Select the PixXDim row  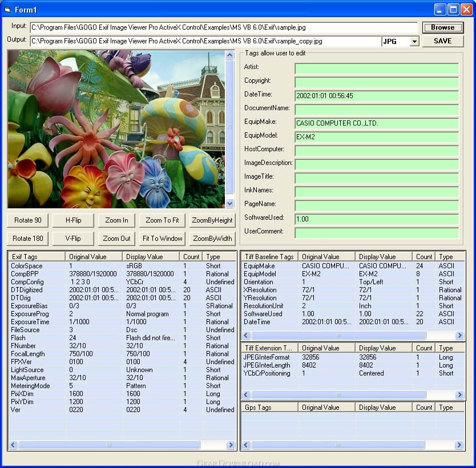[122, 394]
